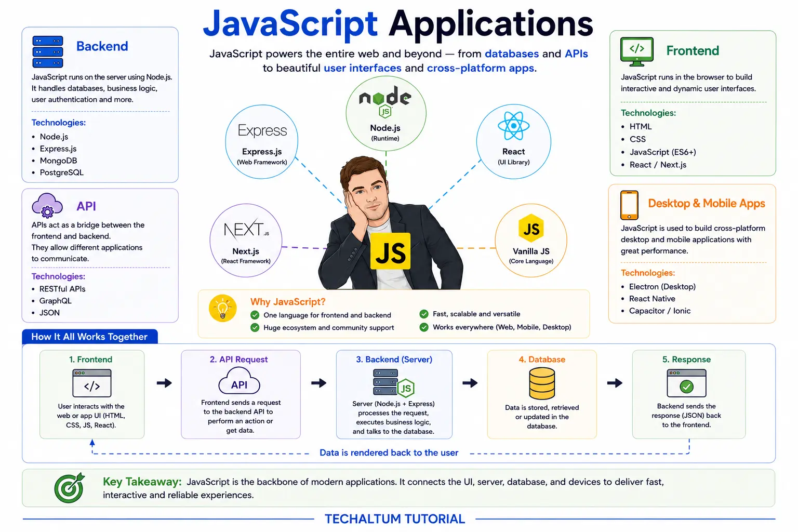Viewport: 798px width, 532px height.
Task: Click GraphQL in API technologies
Action: click(x=56, y=301)
